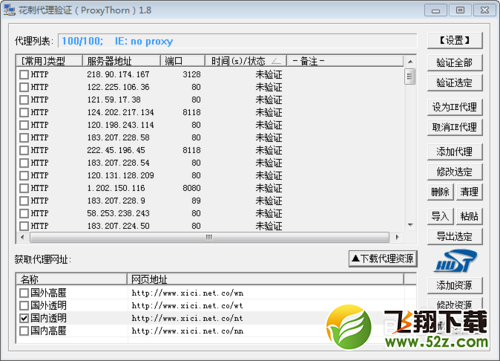Sort by 端口 column header
The width and height of the screenshot is (500, 361).
182,61
